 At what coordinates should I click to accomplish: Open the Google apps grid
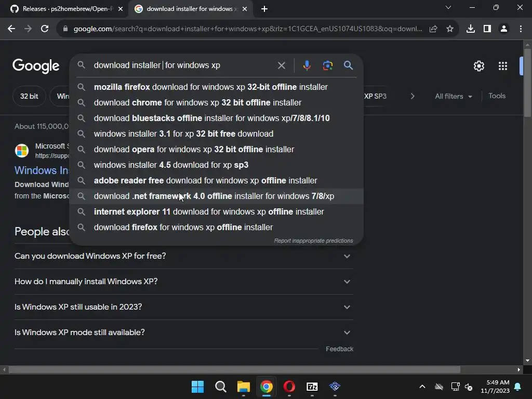(503, 66)
